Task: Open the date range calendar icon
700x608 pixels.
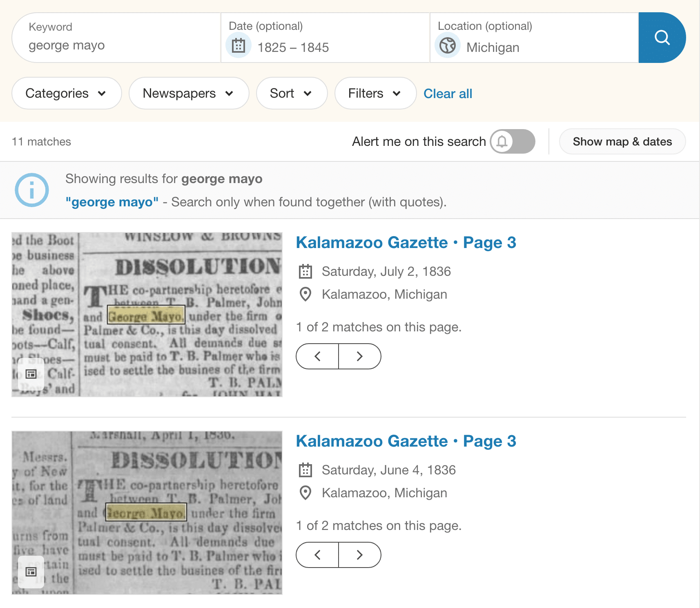Action: (239, 45)
